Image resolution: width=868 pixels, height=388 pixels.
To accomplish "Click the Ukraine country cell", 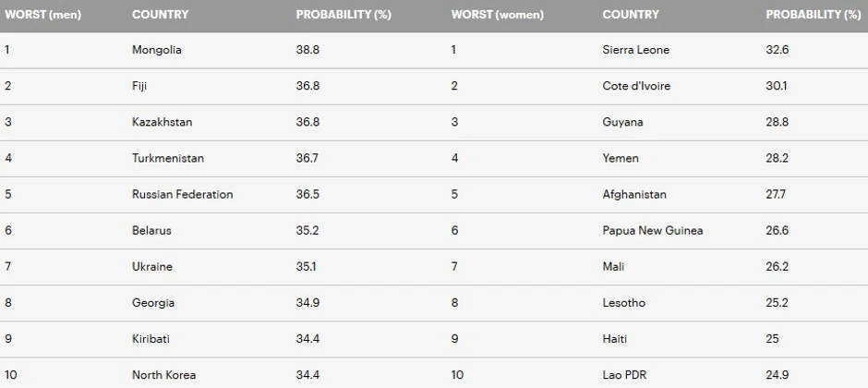I will (152, 267).
